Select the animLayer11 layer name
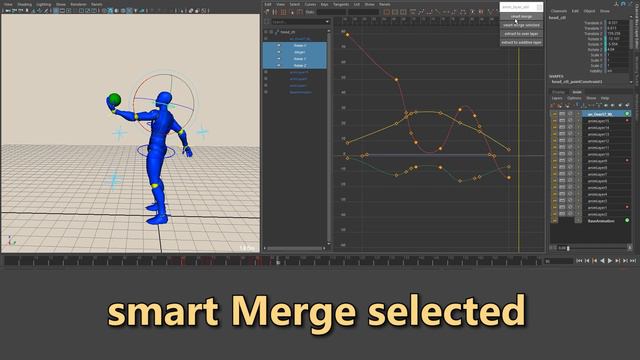This screenshot has width=640, height=360. [598, 147]
